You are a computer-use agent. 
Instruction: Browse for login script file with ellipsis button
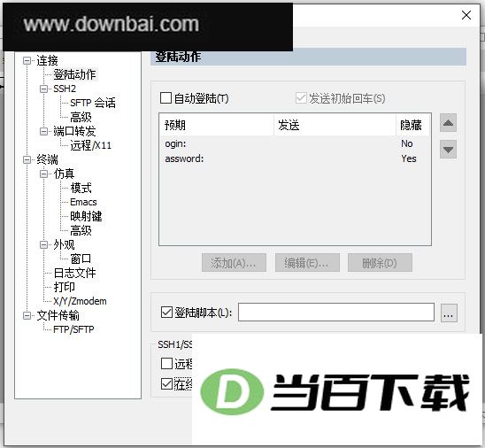(x=449, y=313)
